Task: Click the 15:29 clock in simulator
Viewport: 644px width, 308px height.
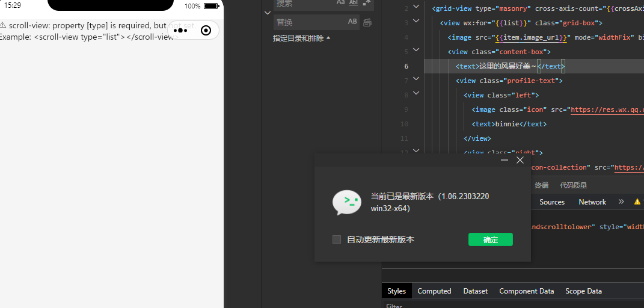Action: (x=12, y=6)
